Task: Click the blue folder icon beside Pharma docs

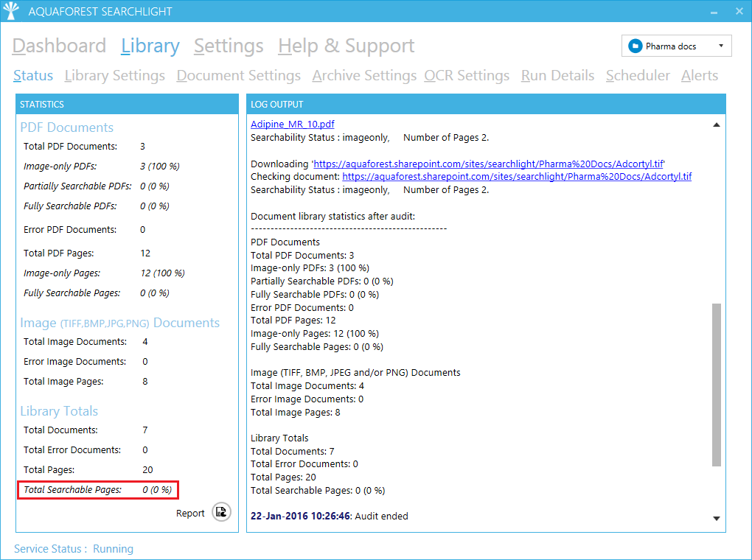Action: 635,46
